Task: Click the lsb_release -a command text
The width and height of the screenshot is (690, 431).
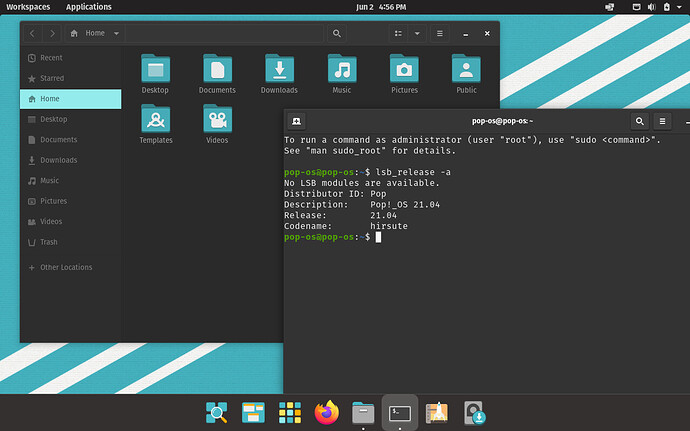Action: (x=413, y=172)
